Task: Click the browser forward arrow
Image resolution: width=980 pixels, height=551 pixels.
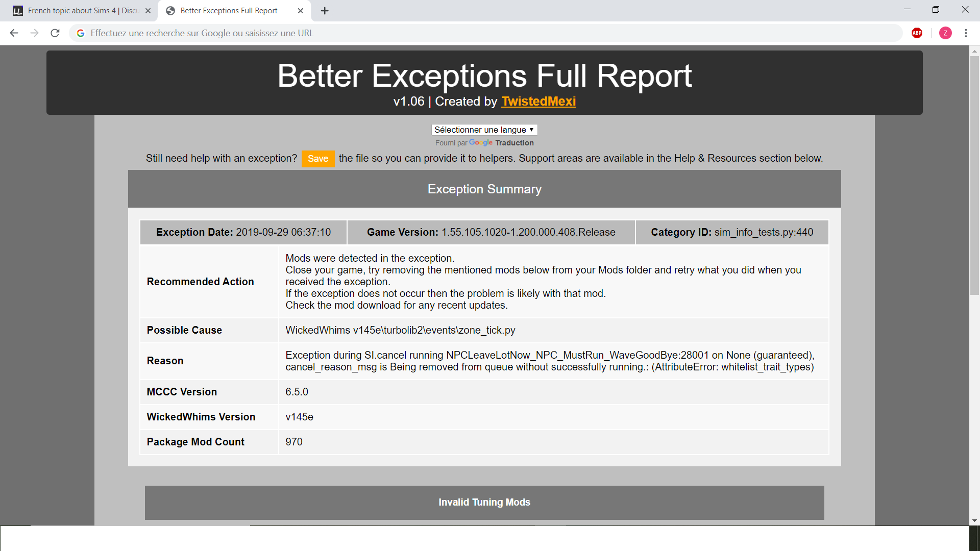Action: pos(34,33)
